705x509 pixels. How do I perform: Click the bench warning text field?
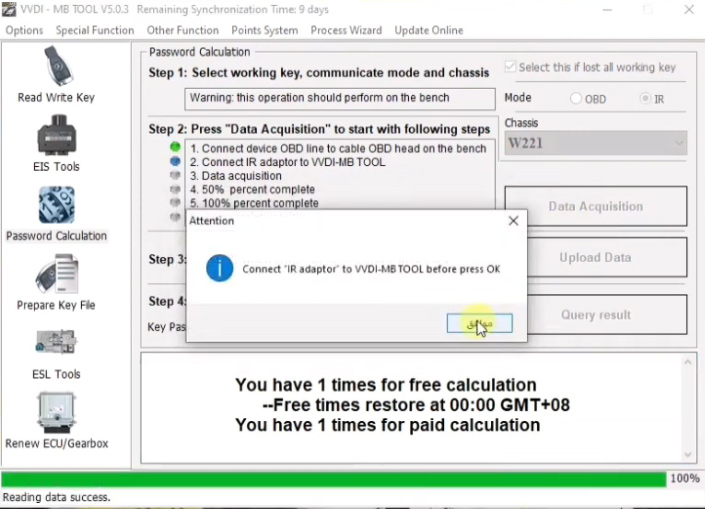click(340, 98)
